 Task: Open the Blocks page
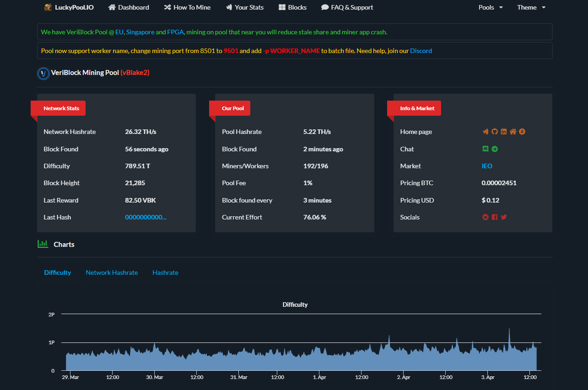(x=292, y=7)
